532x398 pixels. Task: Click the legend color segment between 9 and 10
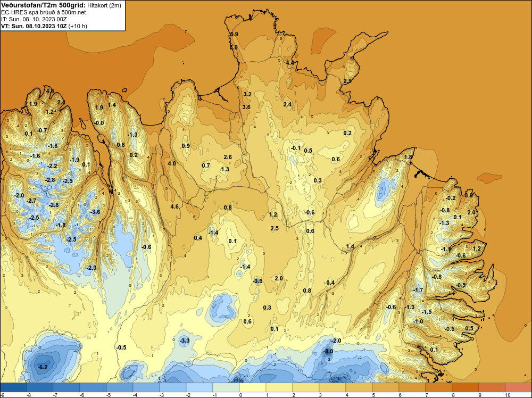[492, 387]
